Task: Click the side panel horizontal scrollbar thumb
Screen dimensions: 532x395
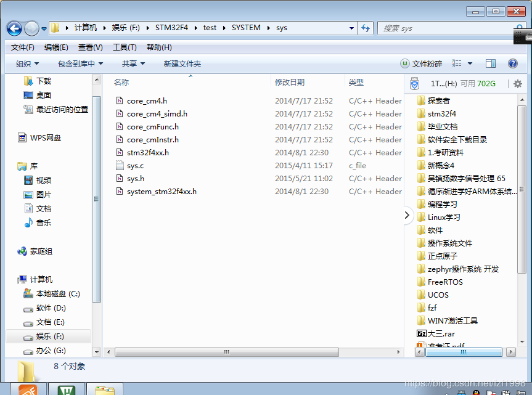Action: (464, 352)
